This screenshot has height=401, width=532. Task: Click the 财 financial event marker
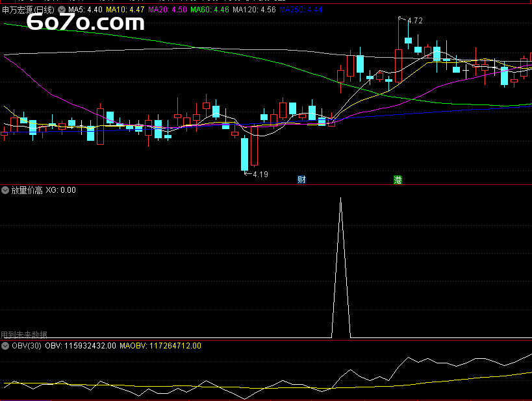click(x=301, y=180)
